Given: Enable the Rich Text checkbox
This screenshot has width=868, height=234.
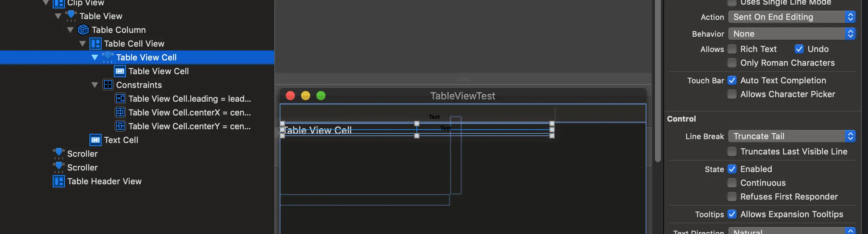Looking at the screenshot, I should click(x=732, y=49).
